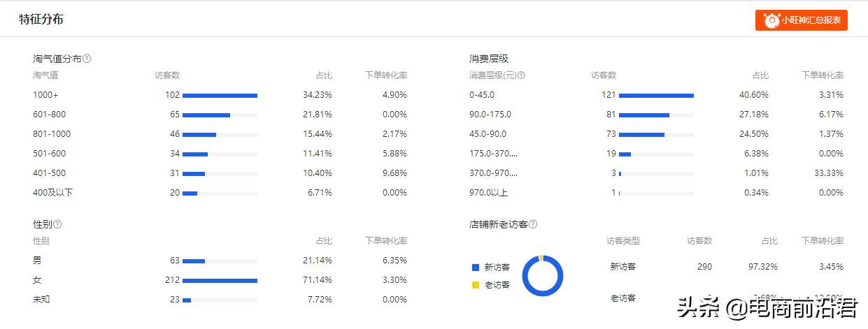Viewport: 868px width, 329px height.
Task: Open help icon next to 店铺新老访客
Action: tap(533, 224)
